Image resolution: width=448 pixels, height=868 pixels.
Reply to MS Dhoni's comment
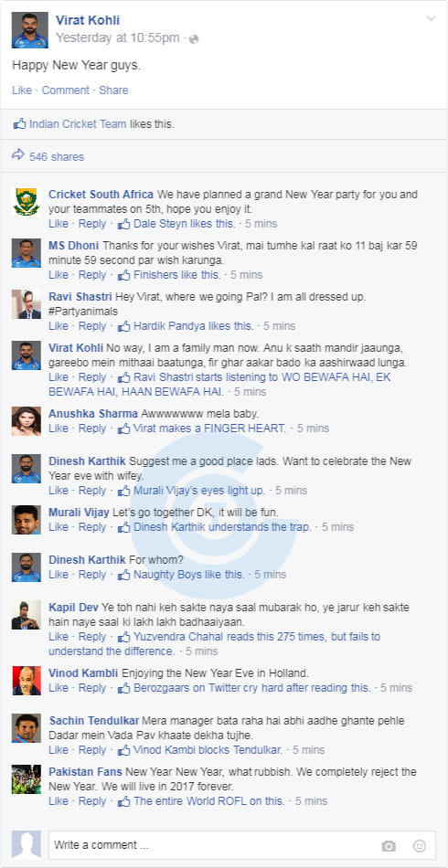click(x=92, y=275)
